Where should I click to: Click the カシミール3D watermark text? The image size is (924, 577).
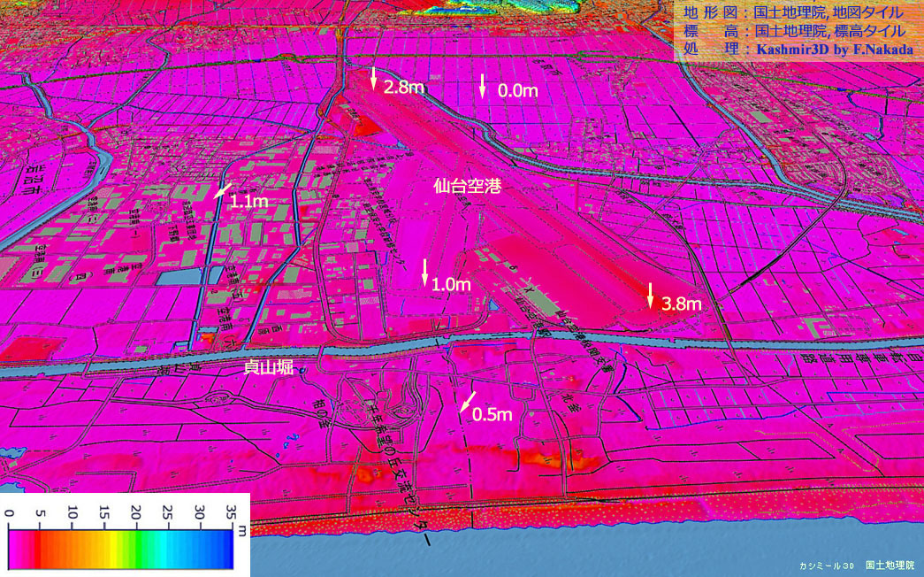(x=826, y=564)
